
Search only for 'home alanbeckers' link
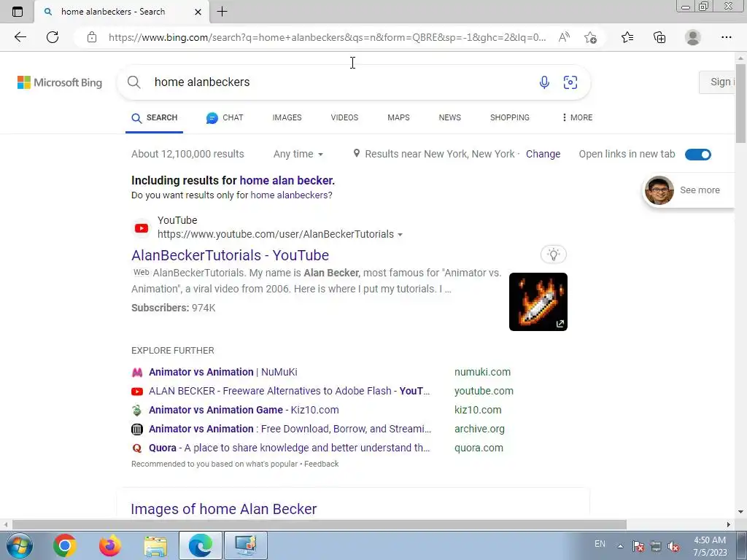[x=290, y=195]
